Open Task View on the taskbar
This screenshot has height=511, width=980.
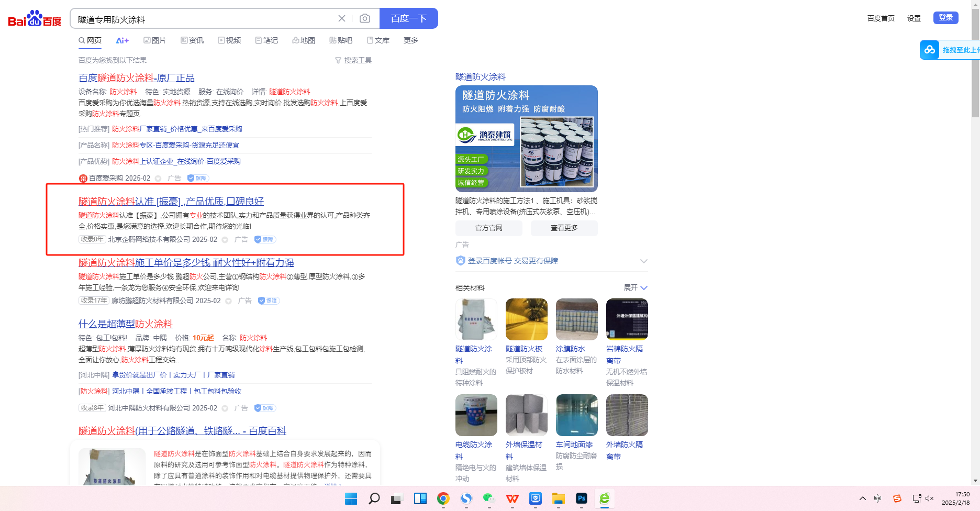(x=396, y=499)
